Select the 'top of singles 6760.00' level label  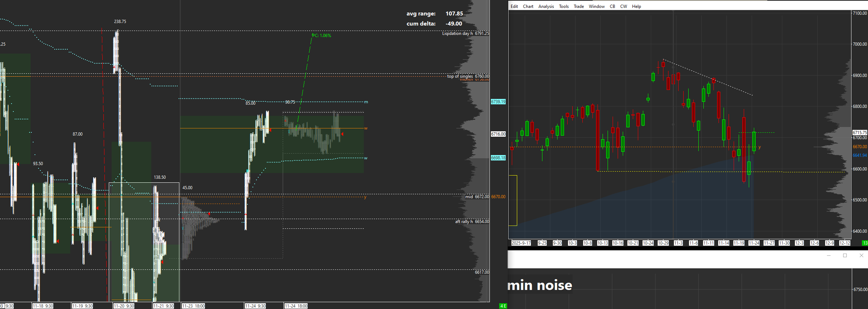(x=468, y=76)
